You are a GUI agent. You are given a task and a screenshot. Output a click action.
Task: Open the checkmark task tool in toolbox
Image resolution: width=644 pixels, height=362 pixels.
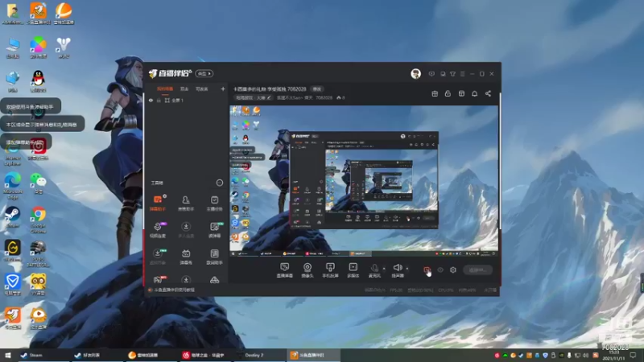tap(214, 203)
